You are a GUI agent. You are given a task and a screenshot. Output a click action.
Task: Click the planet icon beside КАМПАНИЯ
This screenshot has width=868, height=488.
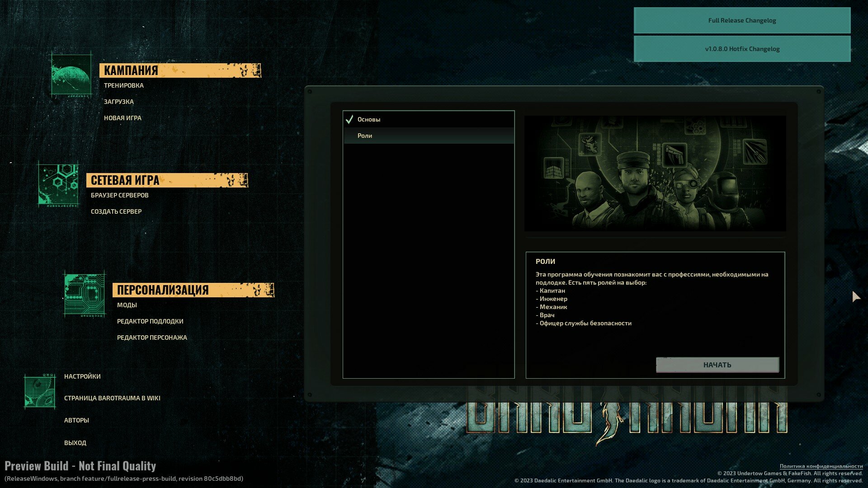[71, 75]
